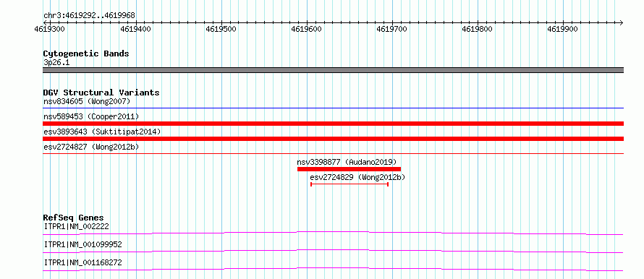Click the DGV Structural Variants track title

point(101,93)
